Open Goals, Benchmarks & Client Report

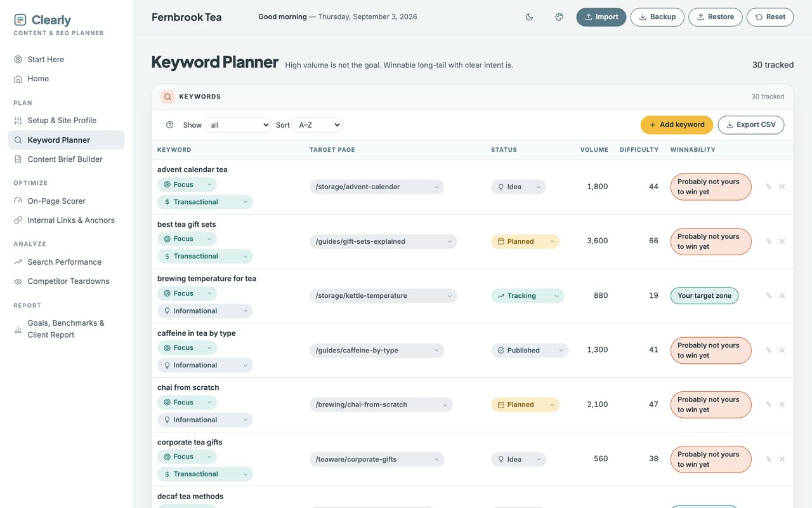pos(66,329)
